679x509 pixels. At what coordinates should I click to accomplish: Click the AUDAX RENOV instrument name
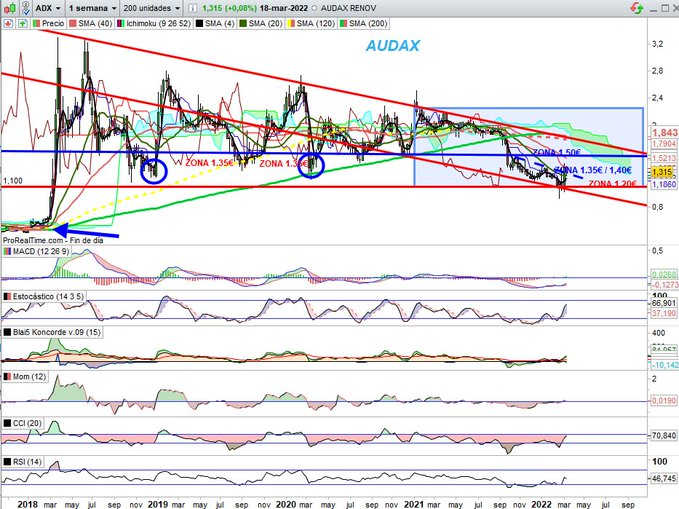coord(349,8)
